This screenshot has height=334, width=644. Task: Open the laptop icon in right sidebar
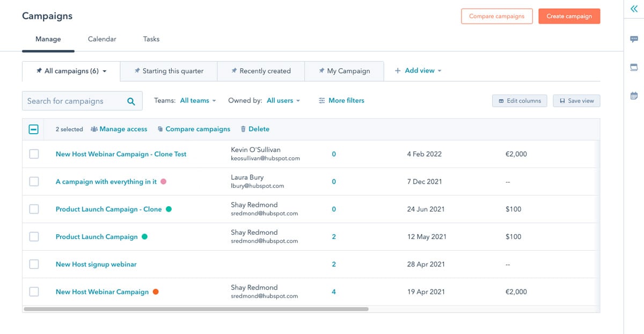tap(634, 67)
